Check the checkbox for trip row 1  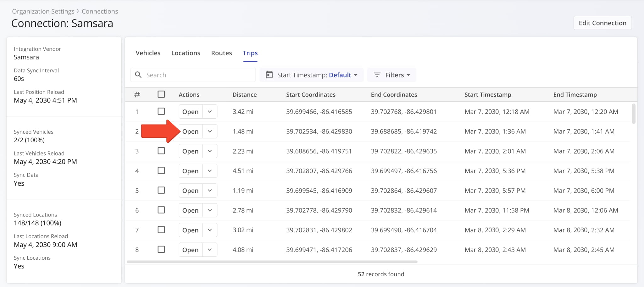[x=161, y=111]
